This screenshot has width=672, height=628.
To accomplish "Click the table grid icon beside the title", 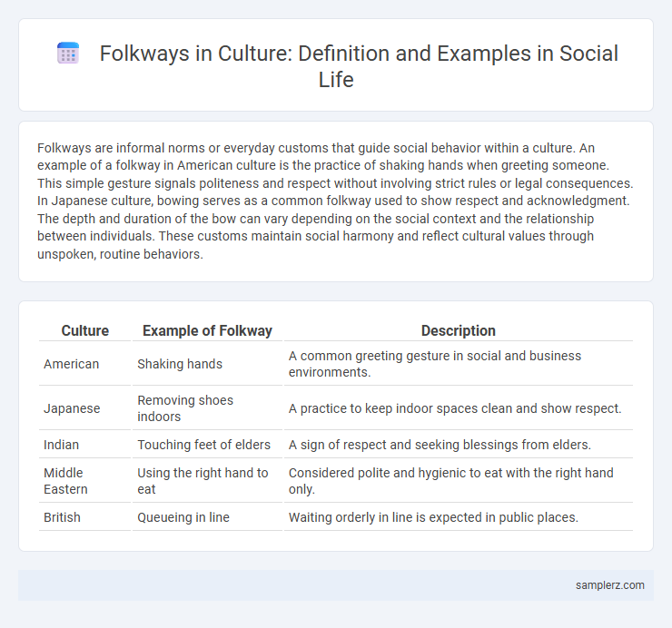I will 68,54.
